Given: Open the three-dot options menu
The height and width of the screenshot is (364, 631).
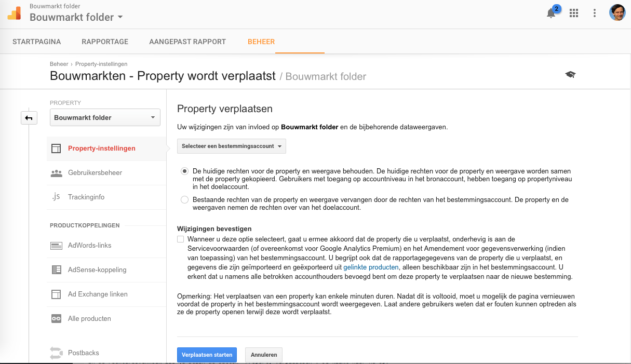Looking at the screenshot, I should pyautogui.click(x=595, y=14).
